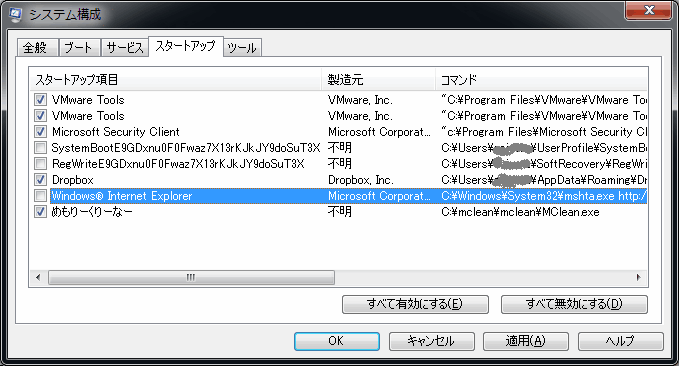679x366 pixels.
Task: Sort by スタートアップ項目 column header
Action: coord(176,80)
